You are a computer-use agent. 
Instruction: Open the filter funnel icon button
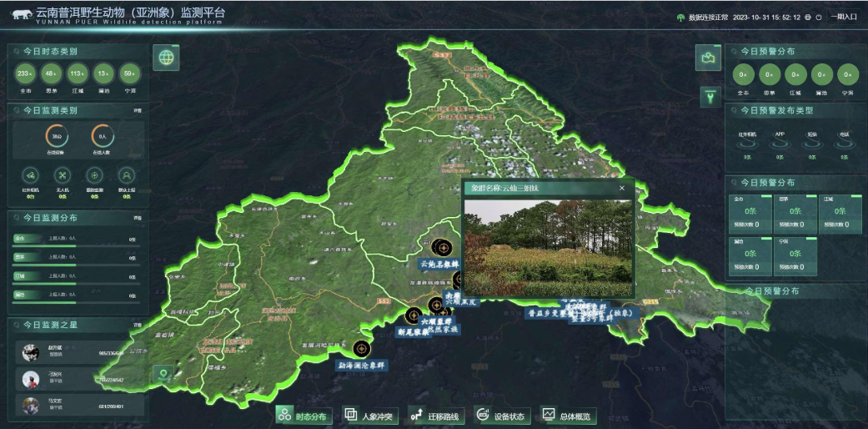pyautogui.click(x=708, y=96)
